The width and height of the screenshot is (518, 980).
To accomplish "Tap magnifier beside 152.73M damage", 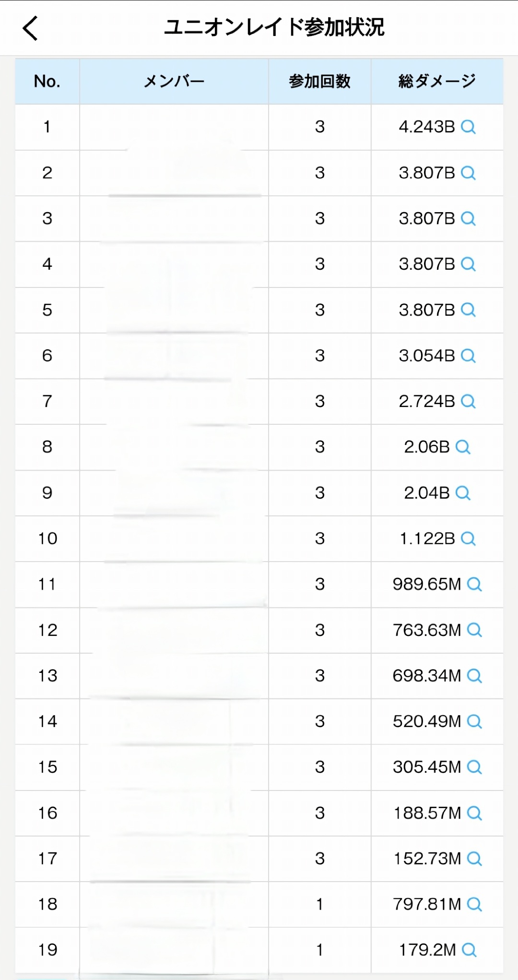I will [x=474, y=859].
